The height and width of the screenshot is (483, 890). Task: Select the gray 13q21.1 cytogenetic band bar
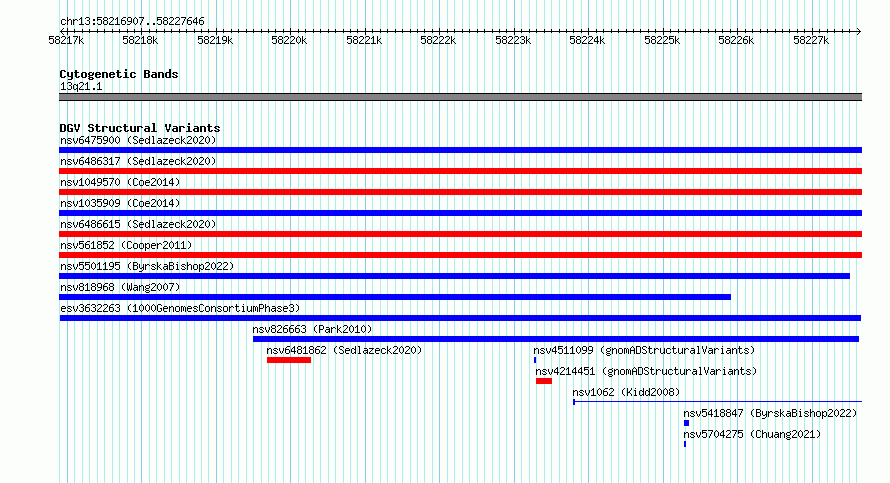(x=460, y=97)
